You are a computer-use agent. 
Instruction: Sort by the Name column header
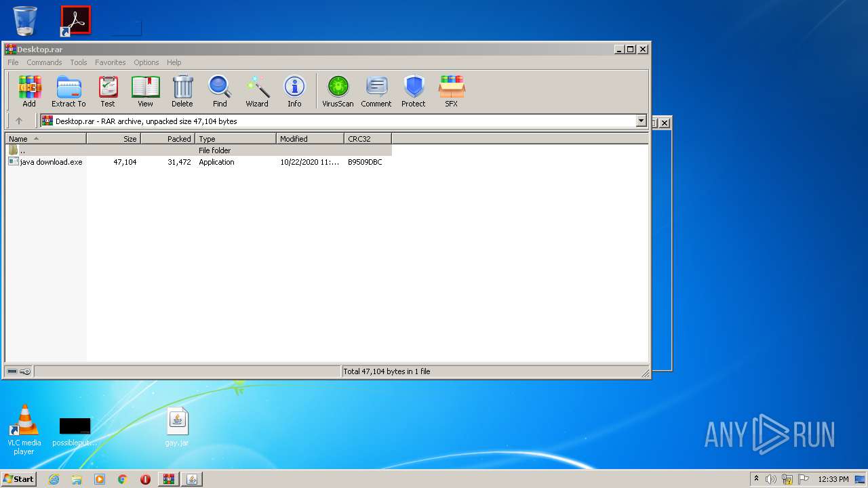pyautogui.click(x=46, y=139)
